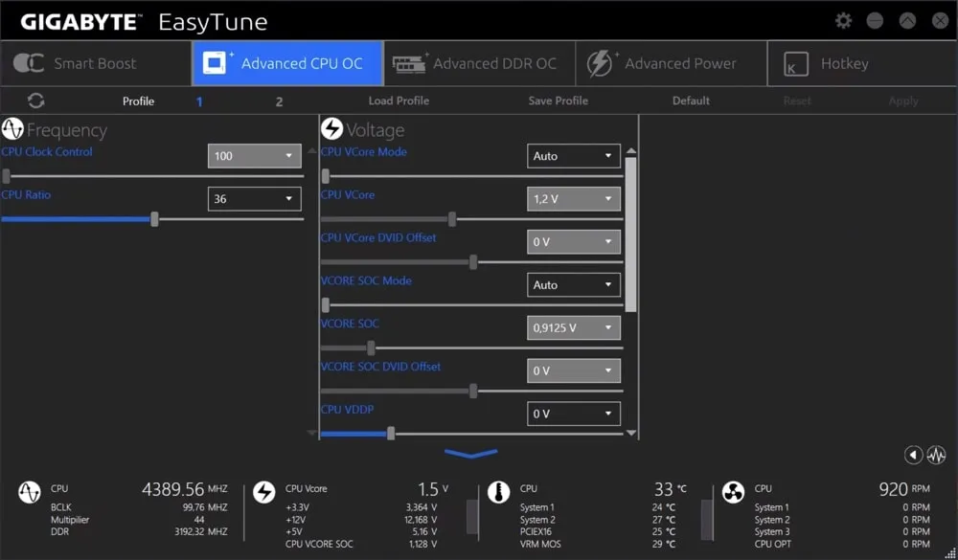Viewport: 958px width, 560px height.
Task: Click the CPU Clock Control slider handle
Action: 6,176
